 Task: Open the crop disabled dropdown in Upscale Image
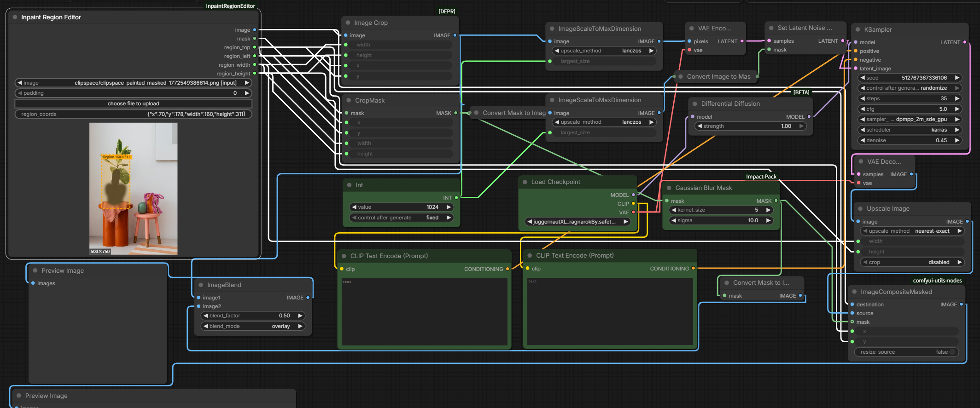click(912, 262)
